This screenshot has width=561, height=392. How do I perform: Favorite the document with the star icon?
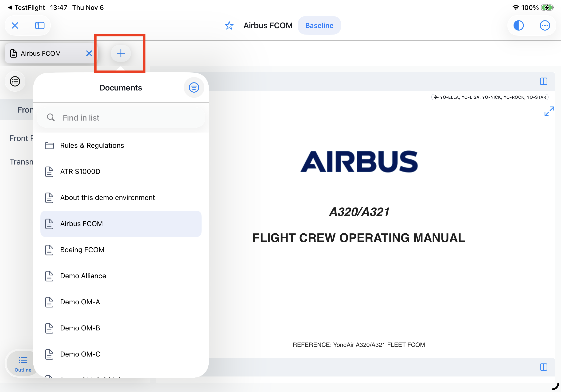pyautogui.click(x=229, y=25)
